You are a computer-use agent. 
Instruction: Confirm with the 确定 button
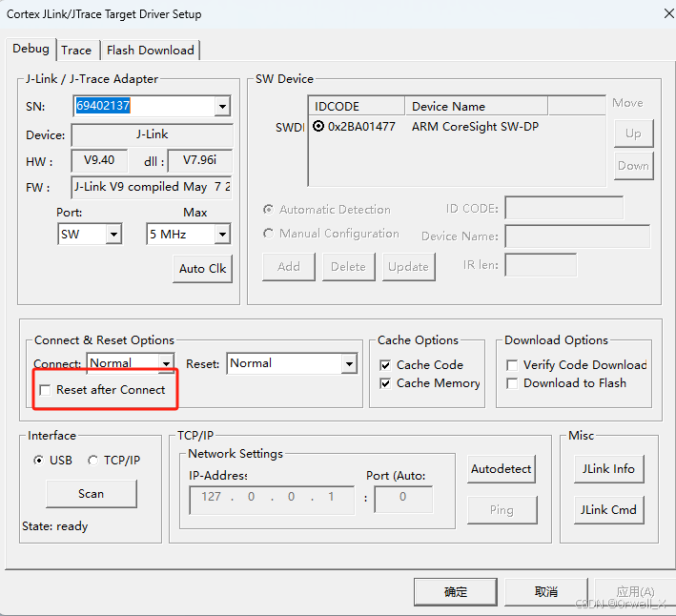click(455, 592)
